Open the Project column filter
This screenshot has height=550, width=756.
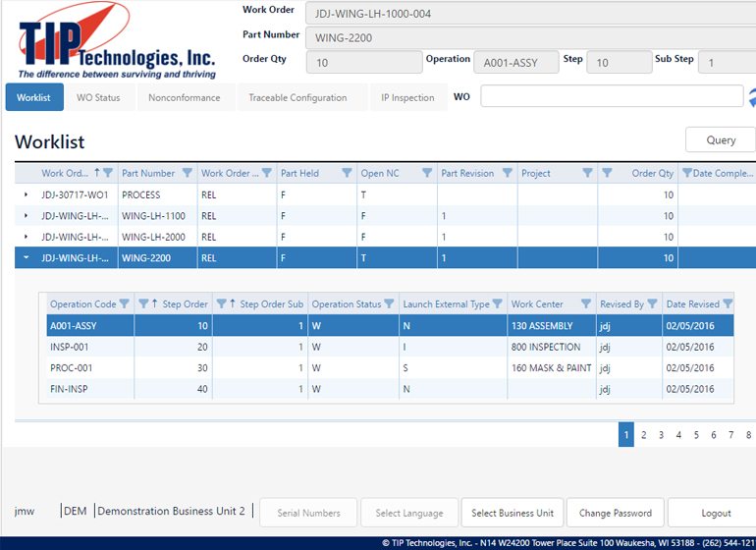[x=587, y=173]
